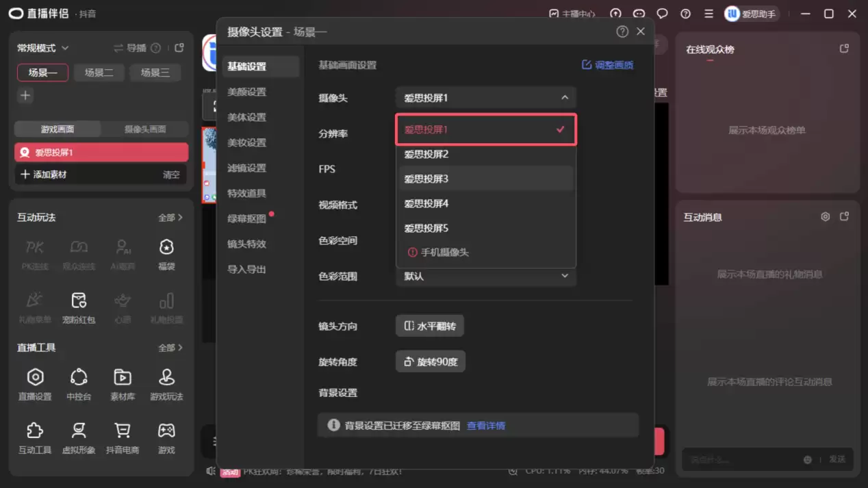Switch to 场景三

(155, 73)
